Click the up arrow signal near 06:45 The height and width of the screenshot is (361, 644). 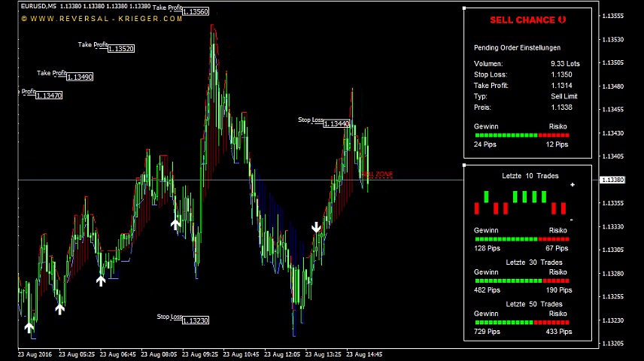coord(101,281)
